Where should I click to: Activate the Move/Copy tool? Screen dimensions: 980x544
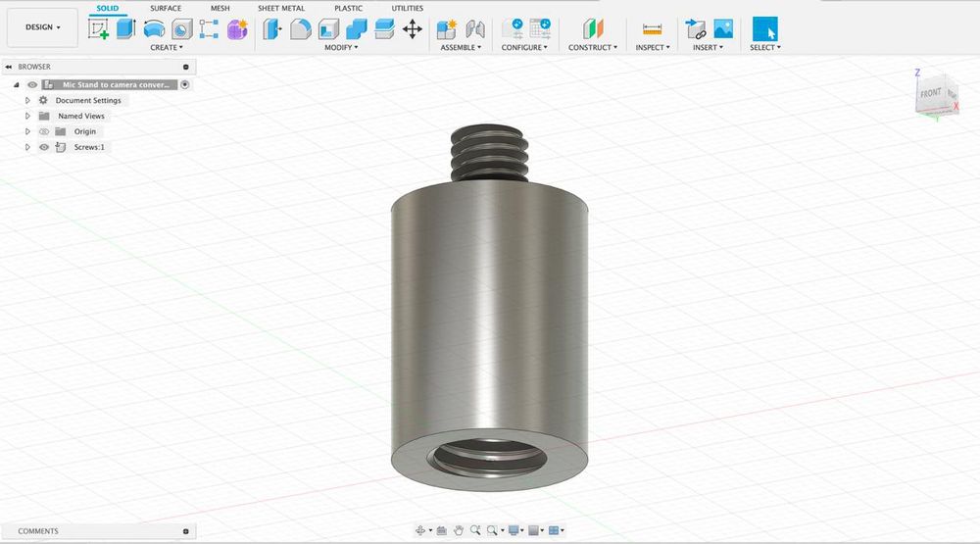412,28
